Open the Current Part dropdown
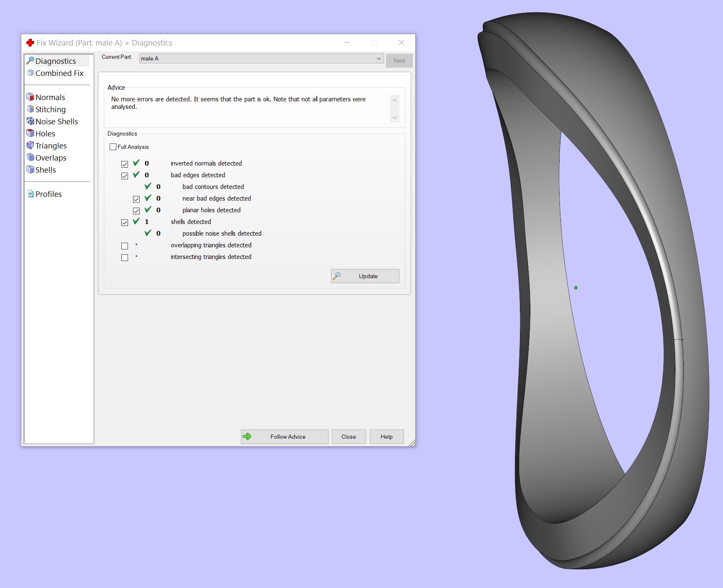 [x=261, y=58]
